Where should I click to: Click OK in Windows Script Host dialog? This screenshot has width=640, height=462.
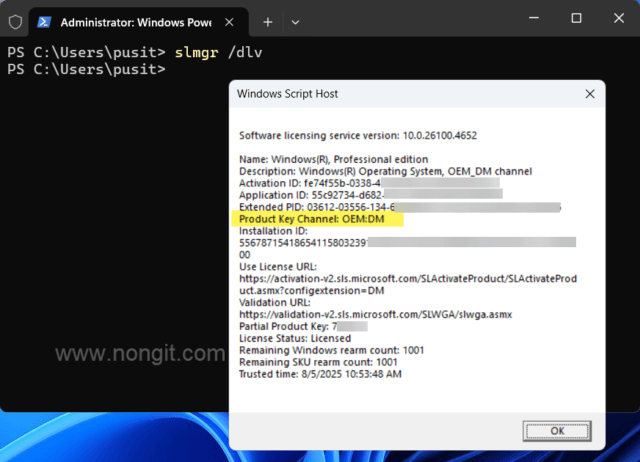tap(557, 431)
